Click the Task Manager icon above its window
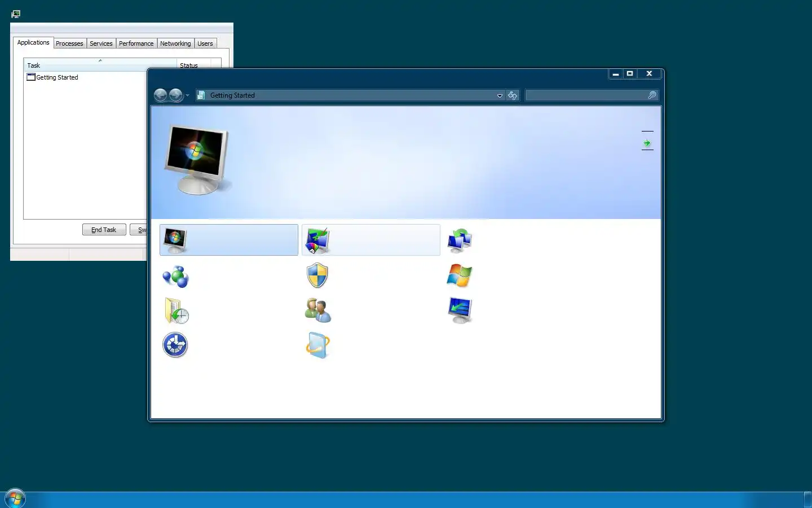This screenshot has width=812, height=508. 16,14
